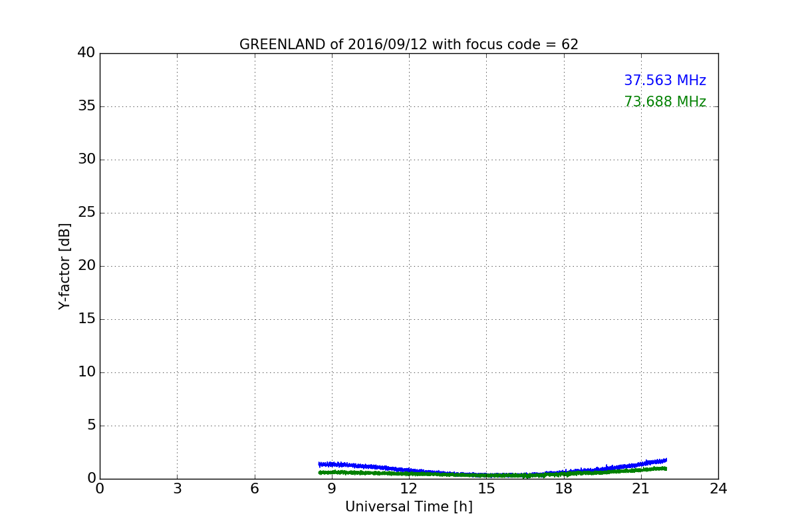Click the y-axis tick label '10'
The width and height of the screenshot is (798, 532).
pos(86,372)
